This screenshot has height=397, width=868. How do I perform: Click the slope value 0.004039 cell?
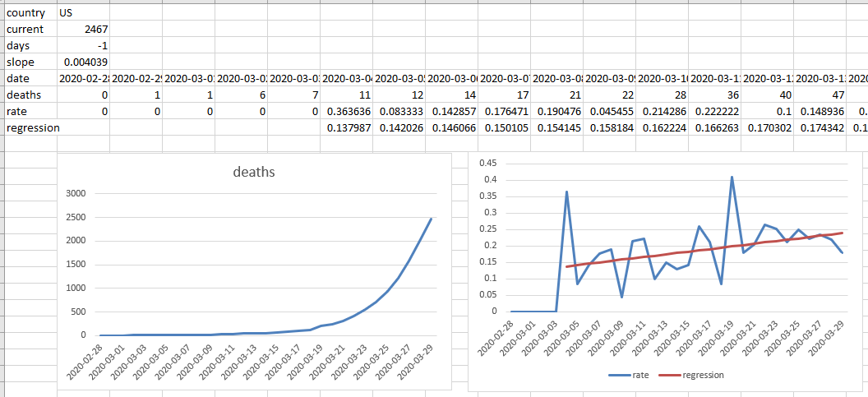(82, 62)
